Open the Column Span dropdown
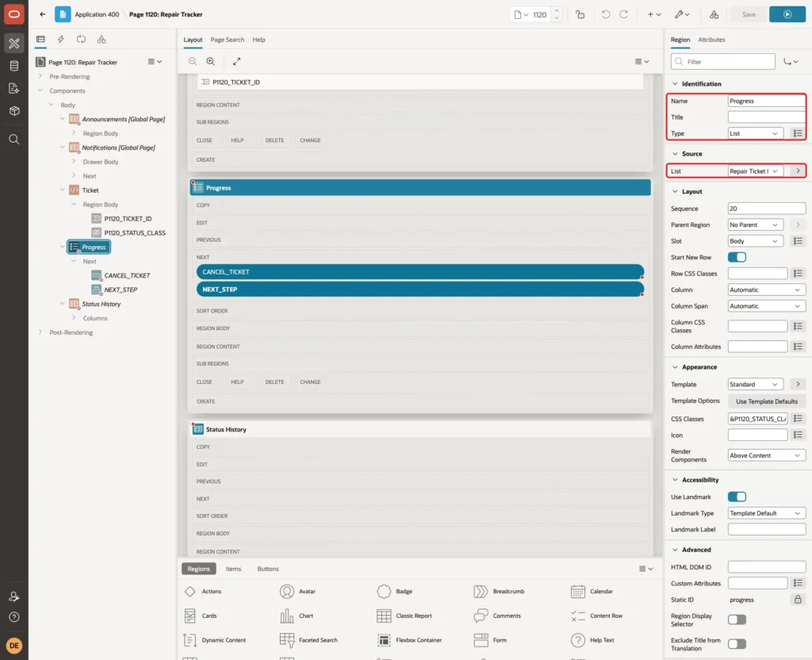 click(767, 306)
